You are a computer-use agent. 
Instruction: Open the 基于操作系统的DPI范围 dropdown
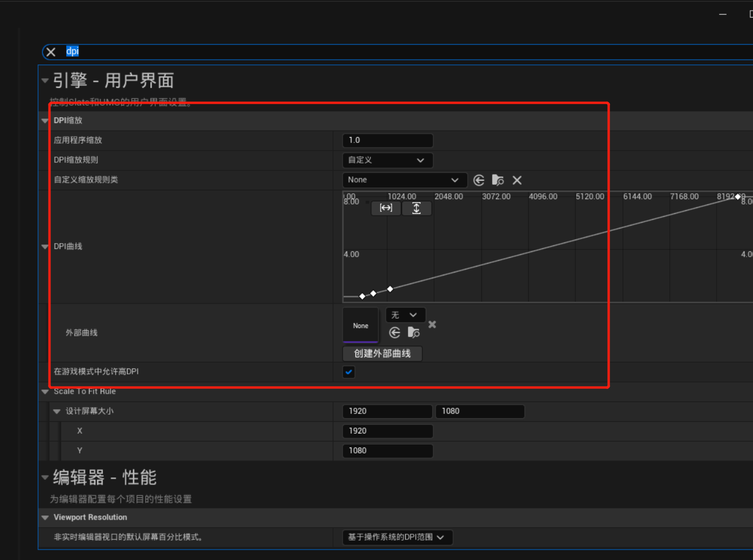(398, 537)
